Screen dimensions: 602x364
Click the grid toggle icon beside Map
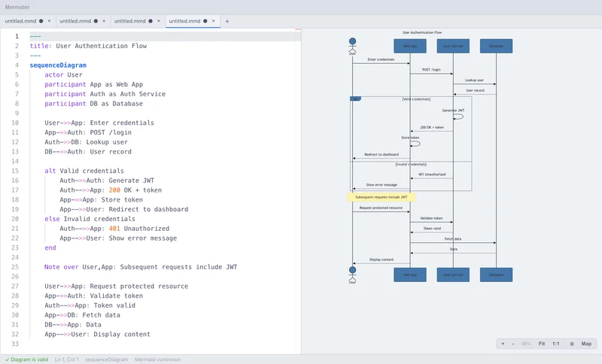[x=572, y=344]
